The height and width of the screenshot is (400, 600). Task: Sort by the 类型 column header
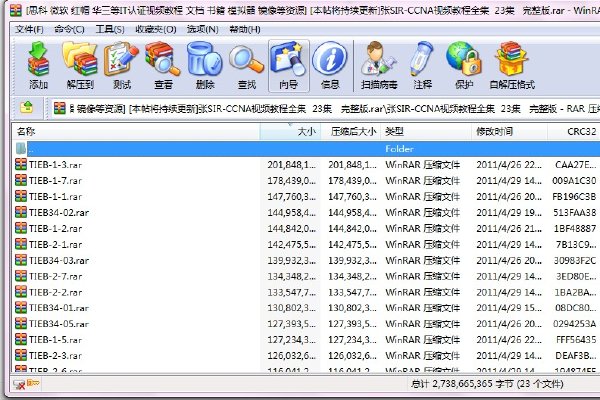pyautogui.click(x=426, y=132)
